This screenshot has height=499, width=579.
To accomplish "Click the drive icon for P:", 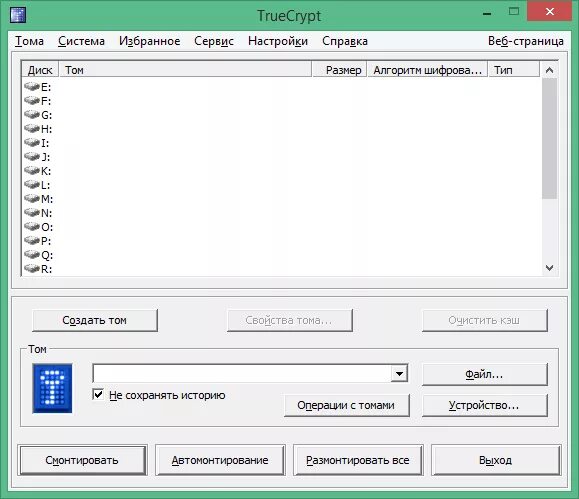I will click(32, 241).
